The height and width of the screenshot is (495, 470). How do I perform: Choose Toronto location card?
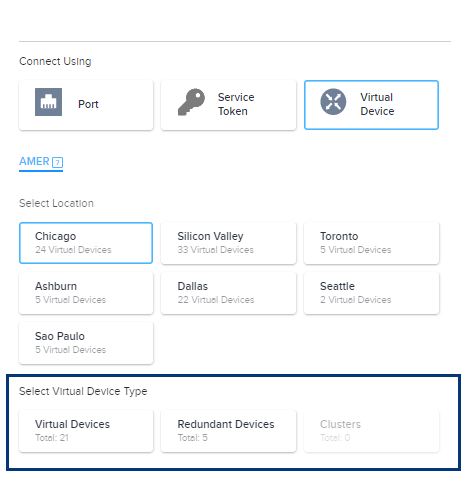pos(371,243)
